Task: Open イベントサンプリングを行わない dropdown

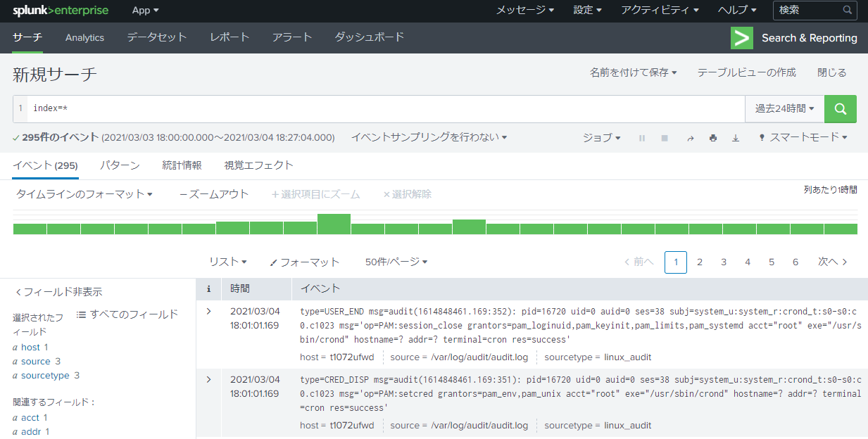Action: [429, 137]
